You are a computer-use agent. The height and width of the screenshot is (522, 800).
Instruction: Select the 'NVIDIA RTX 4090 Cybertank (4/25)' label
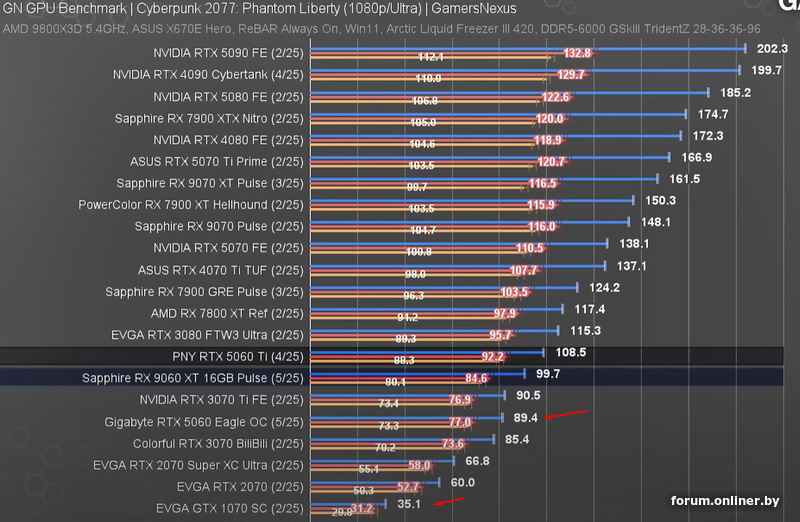click(208, 74)
